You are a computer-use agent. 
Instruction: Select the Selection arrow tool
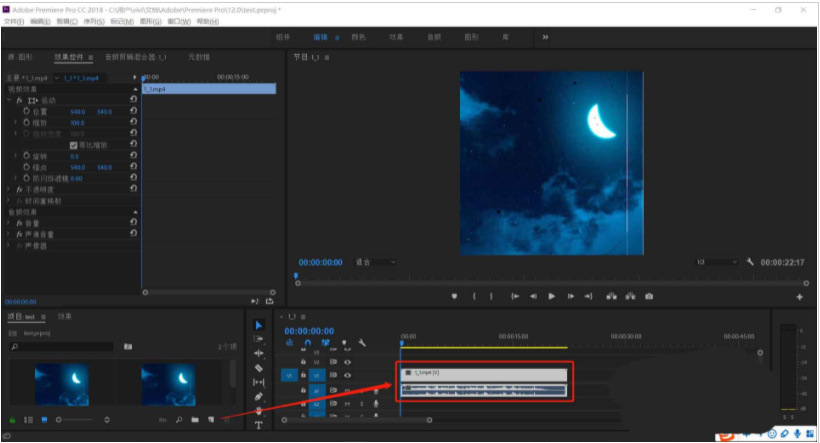(x=259, y=325)
